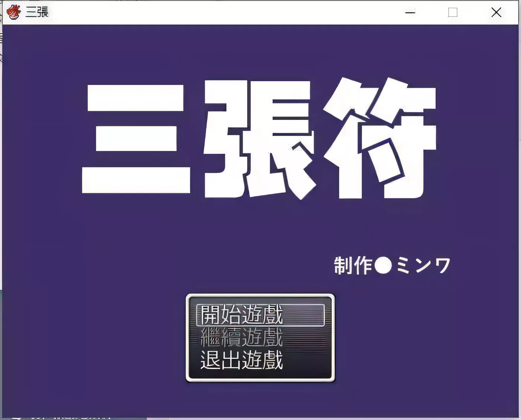Click the maximize icon in the title bar
Viewport: 521px width, 420px height.
(453, 12)
